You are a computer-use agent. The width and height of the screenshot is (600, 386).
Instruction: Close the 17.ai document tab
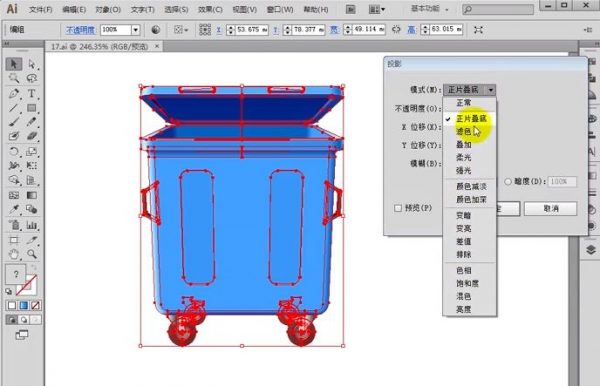pyautogui.click(x=157, y=46)
